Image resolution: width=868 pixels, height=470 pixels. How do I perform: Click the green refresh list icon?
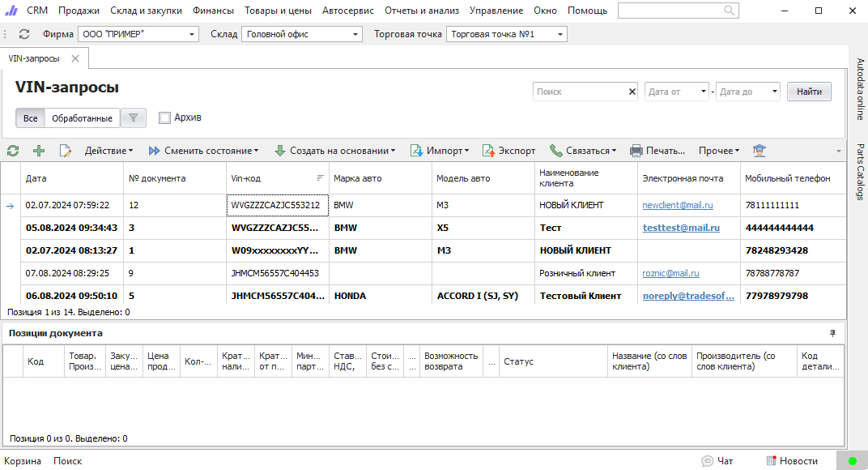coord(13,151)
